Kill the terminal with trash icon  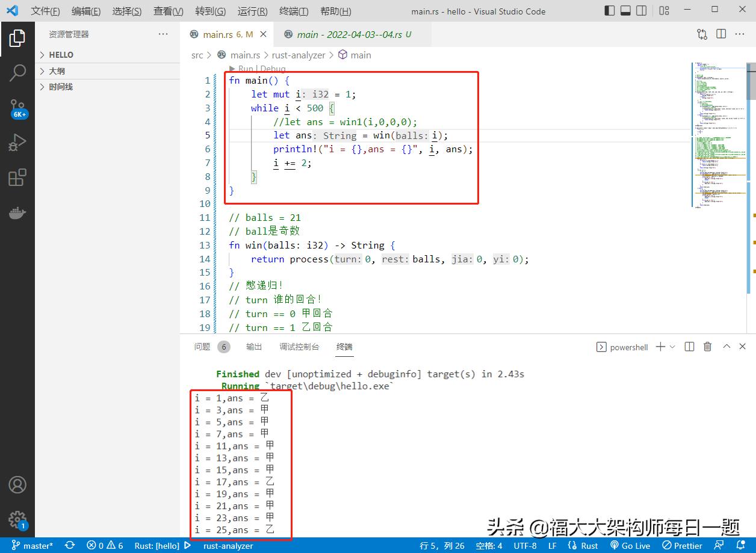[x=708, y=347]
